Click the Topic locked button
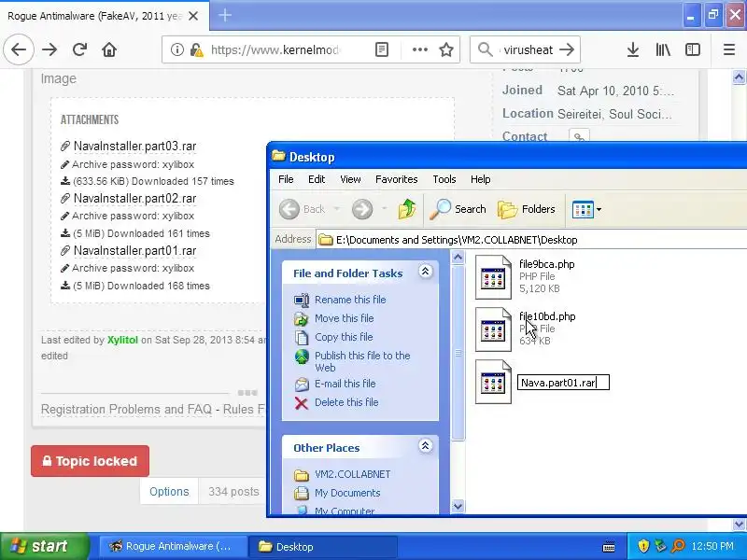This screenshot has width=747, height=560. [90, 461]
